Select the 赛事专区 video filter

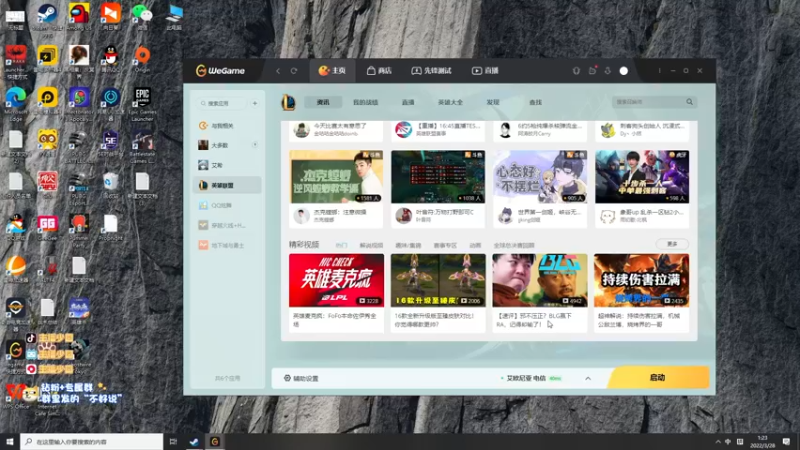point(445,245)
